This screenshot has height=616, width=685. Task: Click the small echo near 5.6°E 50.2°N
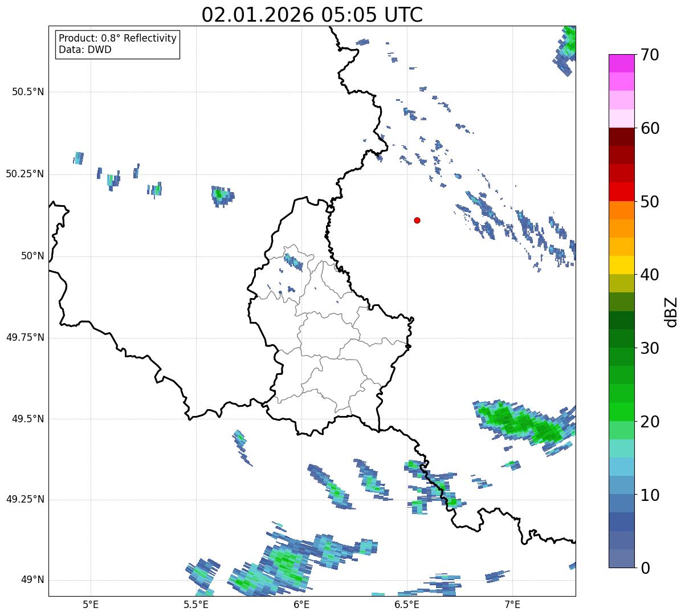click(x=222, y=195)
